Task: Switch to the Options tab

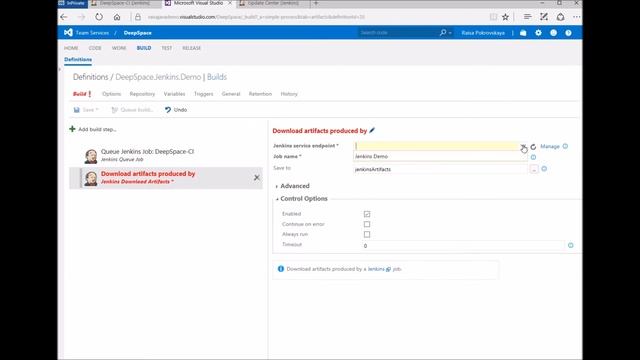Action: (x=111, y=94)
